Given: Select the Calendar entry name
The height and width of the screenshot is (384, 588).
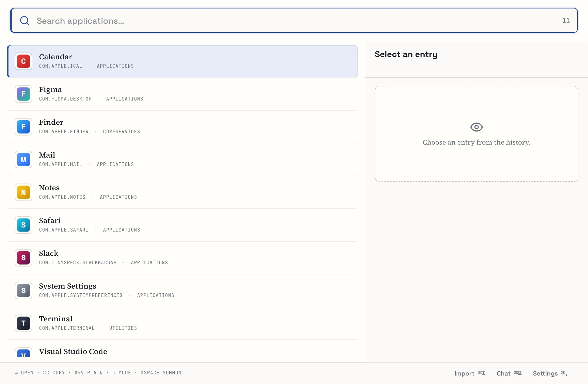Looking at the screenshot, I should tap(55, 57).
